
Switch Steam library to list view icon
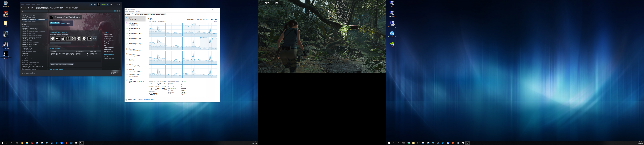(117, 11)
